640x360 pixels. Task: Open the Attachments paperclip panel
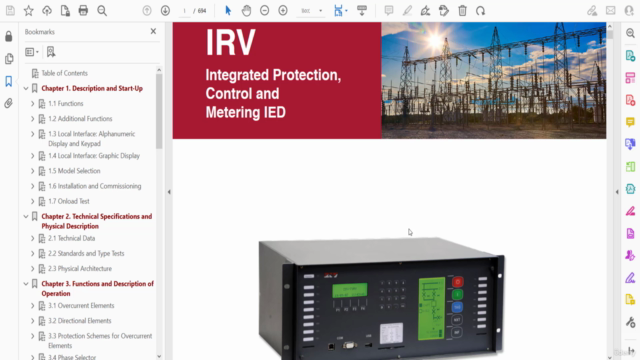coord(9,103)
